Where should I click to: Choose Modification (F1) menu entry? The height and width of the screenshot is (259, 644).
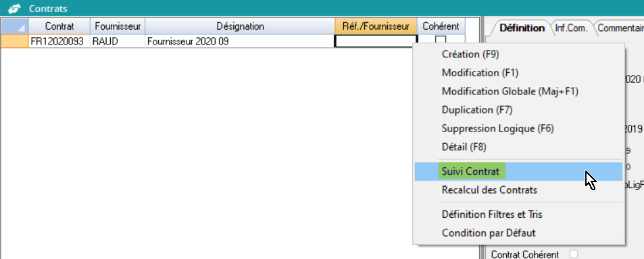coord(480,73)
